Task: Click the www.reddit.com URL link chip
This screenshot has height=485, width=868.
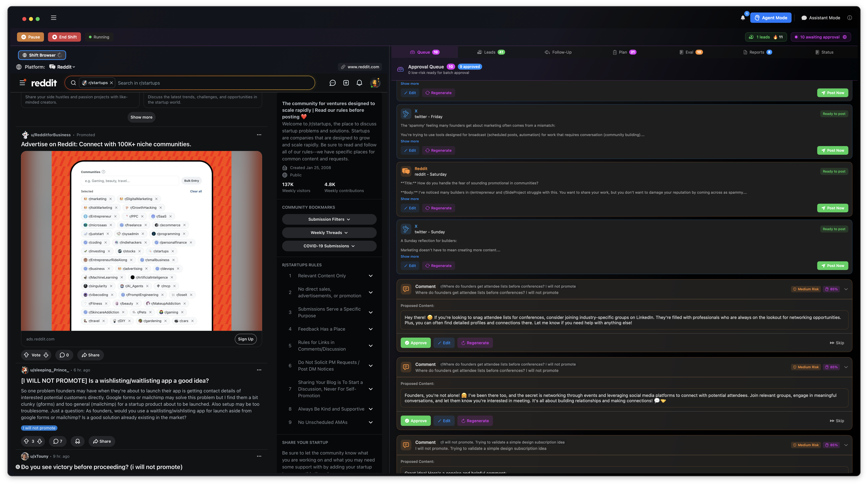Action: pyautogui.click(x=360, y=67)
